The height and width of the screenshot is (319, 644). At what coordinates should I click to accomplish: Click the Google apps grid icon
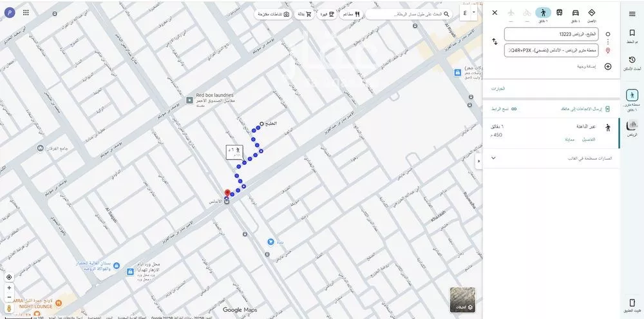coord(26,13)
